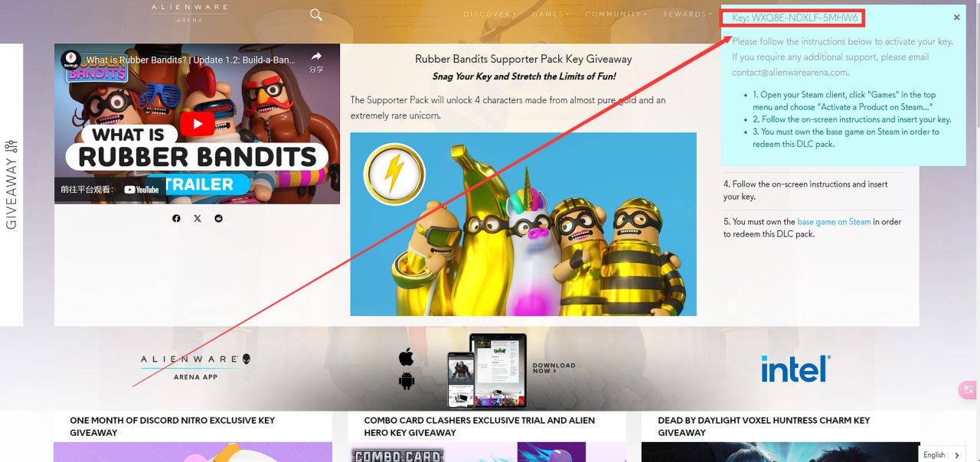Click the pink translate widget icon
This screenshot has width=980, height=462.
[x=969, y=390]
